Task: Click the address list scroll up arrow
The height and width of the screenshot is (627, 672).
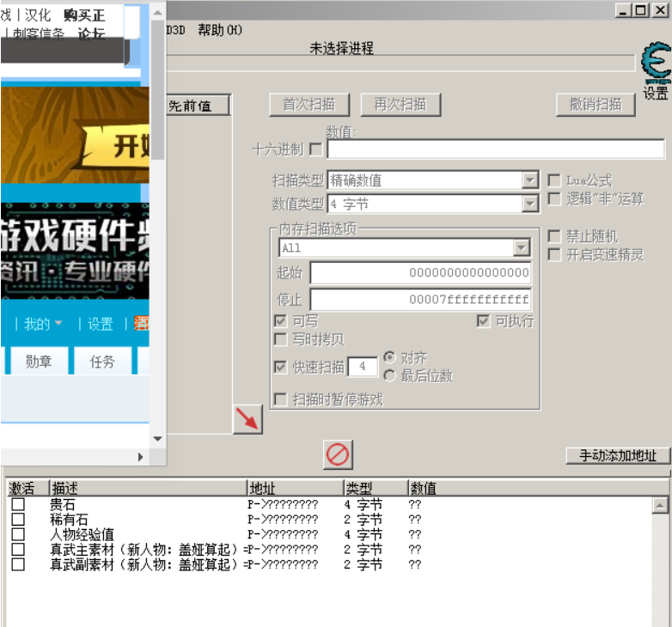Action: [x=660, y=505]
